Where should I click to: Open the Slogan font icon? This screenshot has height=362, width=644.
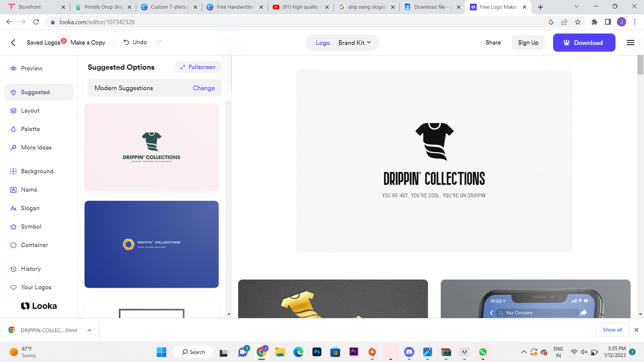pyautogui.click(x=13, y=208)
